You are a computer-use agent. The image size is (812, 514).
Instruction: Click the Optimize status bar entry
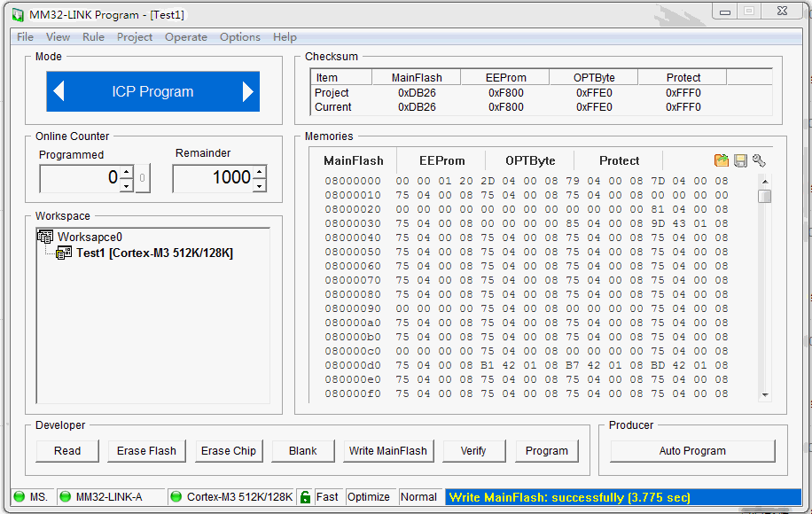[368, 497]
